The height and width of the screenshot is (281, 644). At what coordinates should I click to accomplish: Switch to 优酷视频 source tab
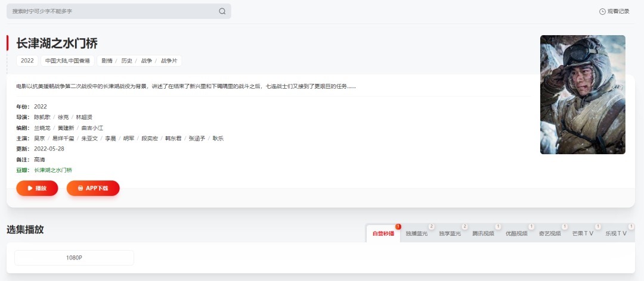tap(516, 233)
